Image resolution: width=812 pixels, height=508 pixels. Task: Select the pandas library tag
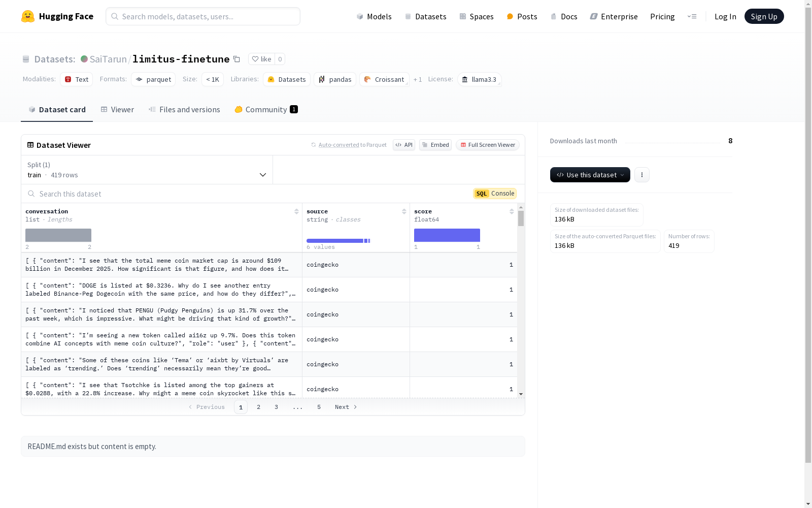pos(335,79)
